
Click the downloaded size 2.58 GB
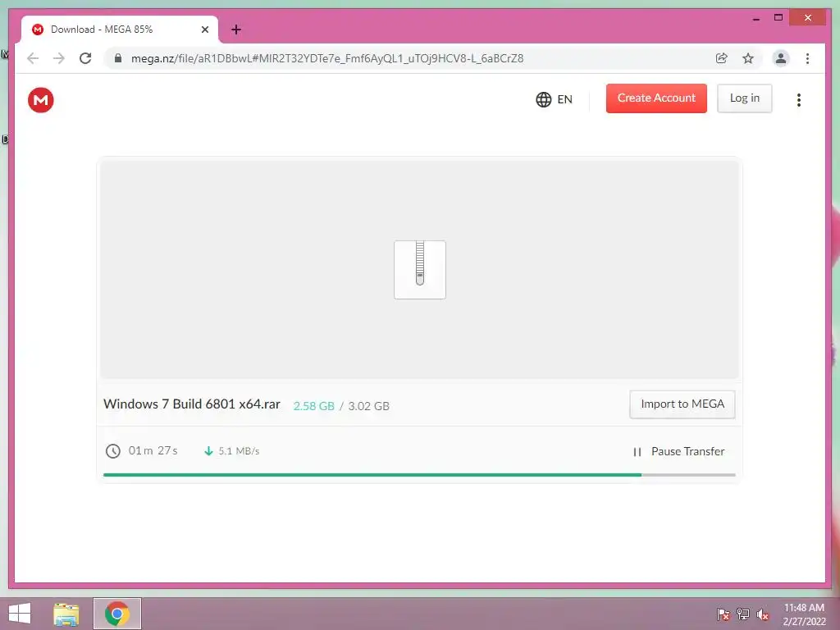[314, 406]
